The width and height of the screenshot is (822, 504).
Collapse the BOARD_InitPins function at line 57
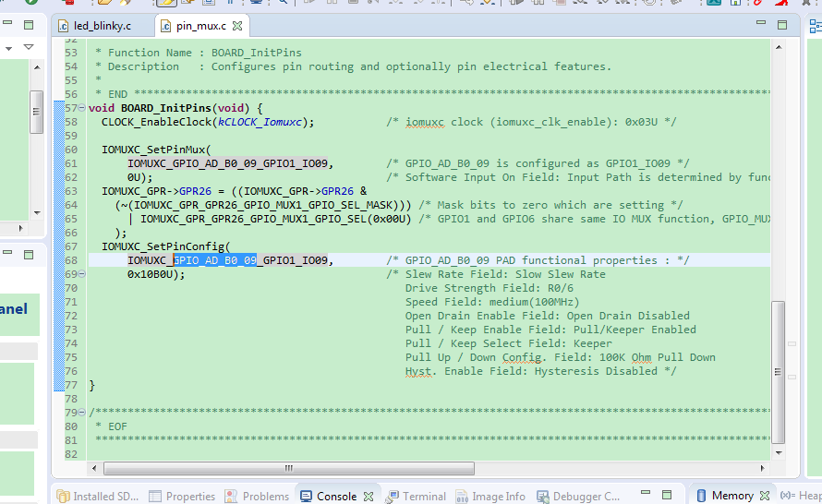[x=82, y=108]
